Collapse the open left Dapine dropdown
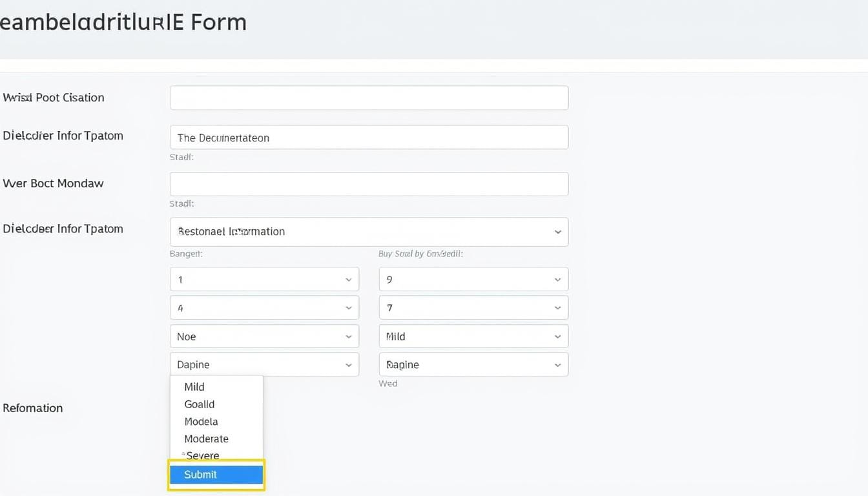The height and width of the screenshot is (496, 868). 264,365
